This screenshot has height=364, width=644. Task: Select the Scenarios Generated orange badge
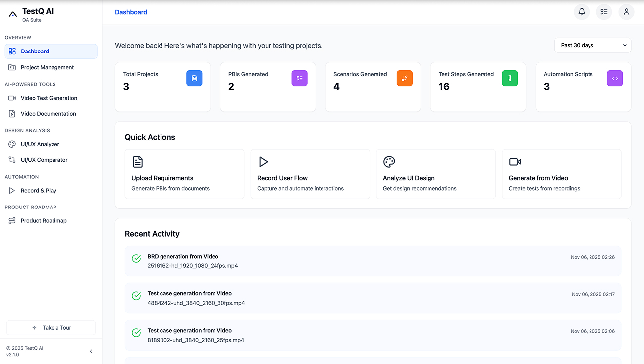(404, 78)
